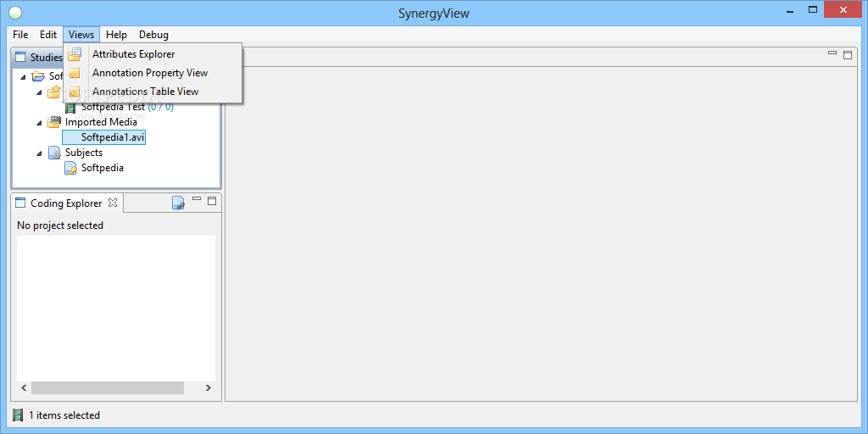Click the 'No project selected' label
This screenshot has width=868, height=434.
point(60,225)
